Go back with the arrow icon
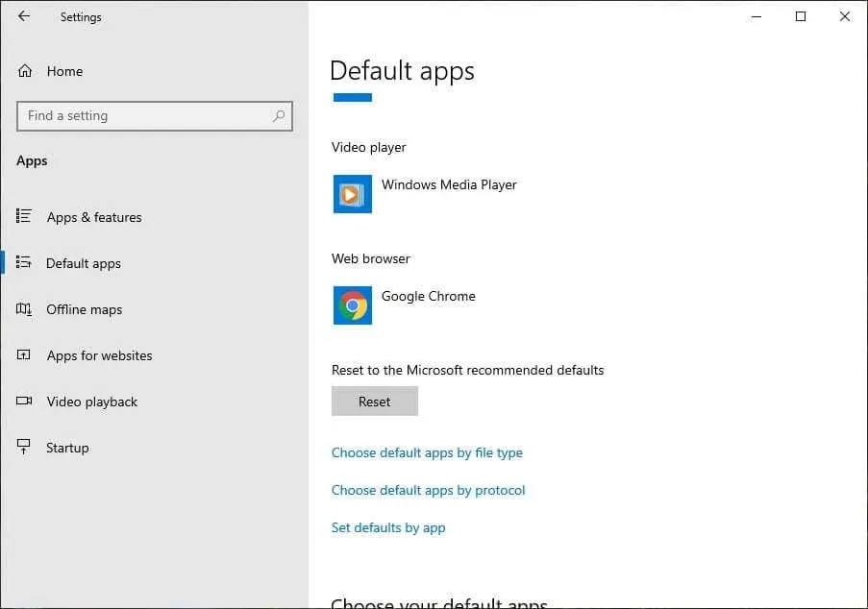Image resolution: width=868 pixels, height=609 pixels. [24, 16]
